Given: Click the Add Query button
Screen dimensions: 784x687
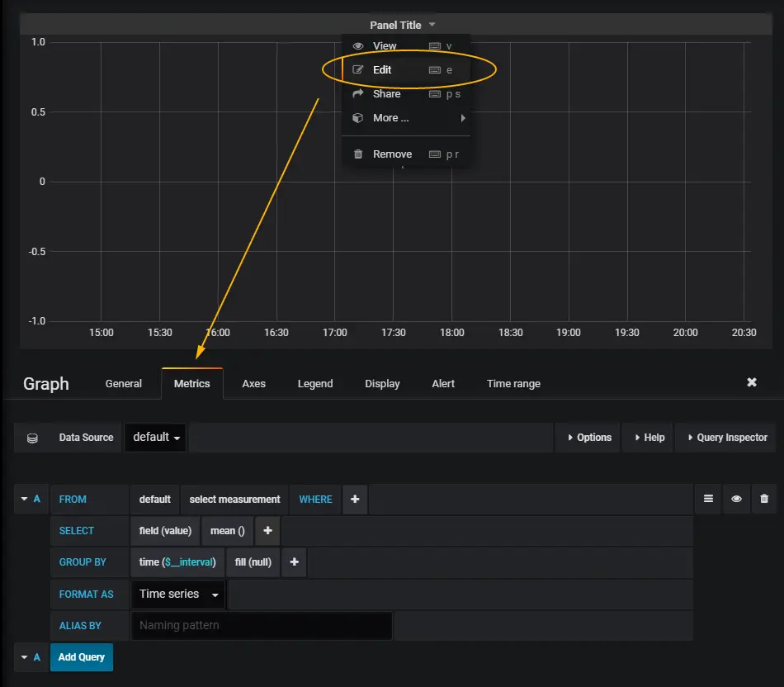Looking at the screenshot, I should (82, 657).
